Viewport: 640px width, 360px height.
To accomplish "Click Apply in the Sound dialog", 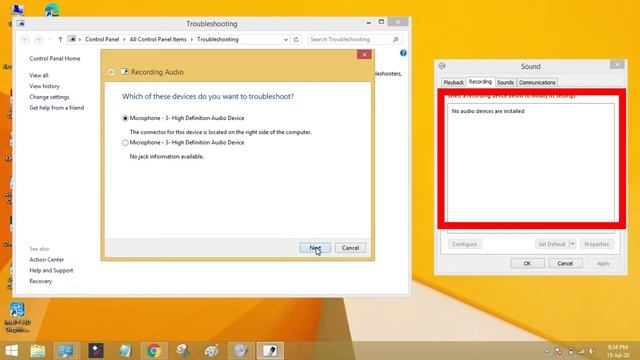I will point(603,263).
